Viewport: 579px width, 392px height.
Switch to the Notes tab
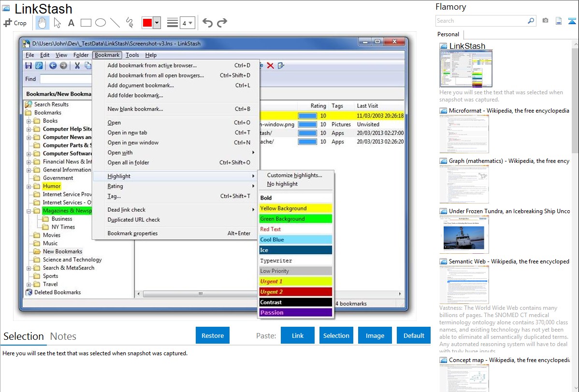(63, 336)
